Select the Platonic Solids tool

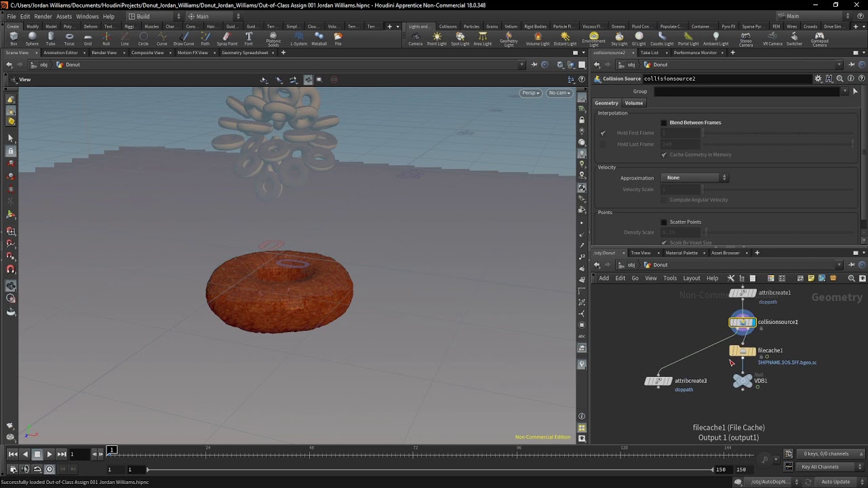[x=273, y=39]
